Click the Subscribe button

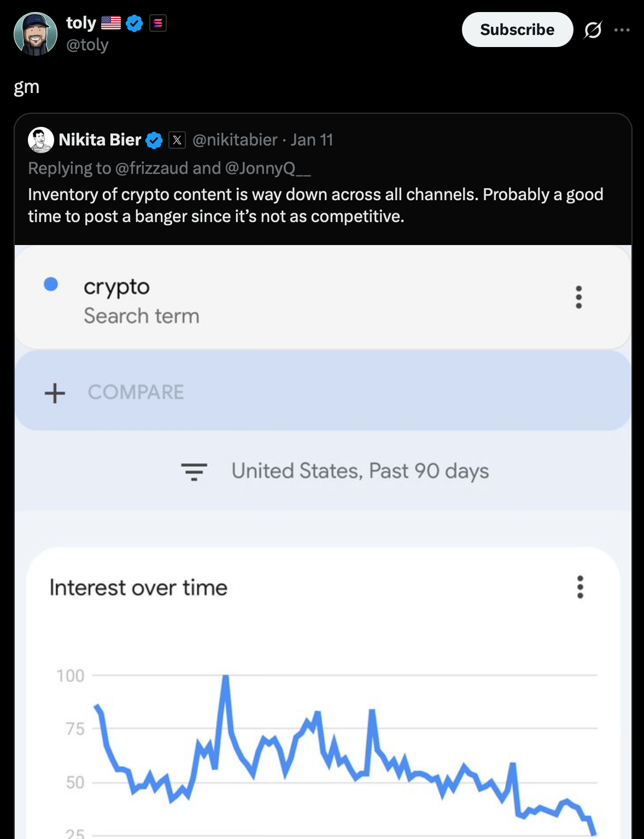coord(517,30)
